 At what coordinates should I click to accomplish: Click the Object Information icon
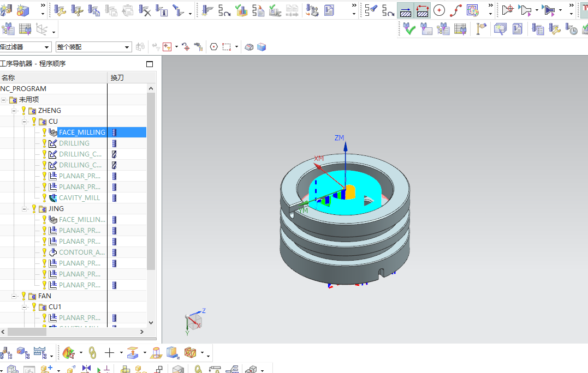pos(162,10)
